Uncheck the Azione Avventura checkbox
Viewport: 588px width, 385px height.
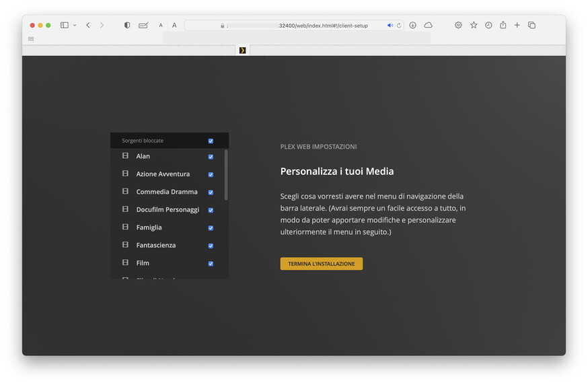[211, 174]
